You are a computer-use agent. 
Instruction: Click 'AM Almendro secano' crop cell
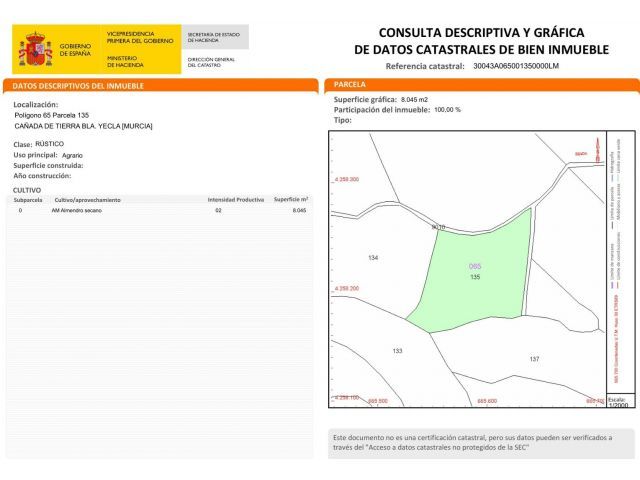tap(77, 210)
